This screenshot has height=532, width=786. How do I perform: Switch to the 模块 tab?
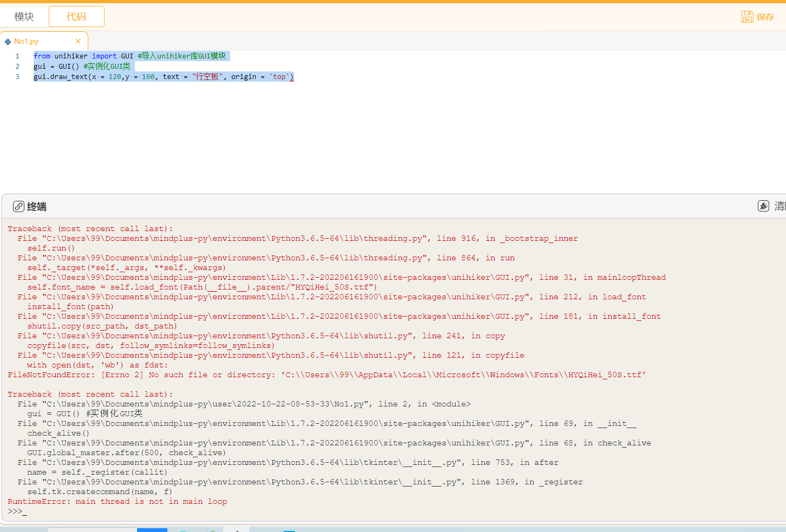pos(24,17)
